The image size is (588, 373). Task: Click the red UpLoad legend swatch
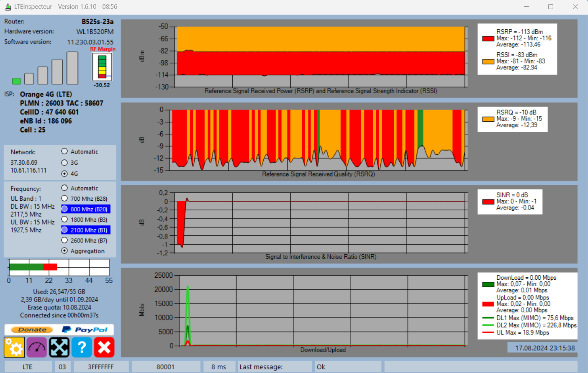coord(488,304)
